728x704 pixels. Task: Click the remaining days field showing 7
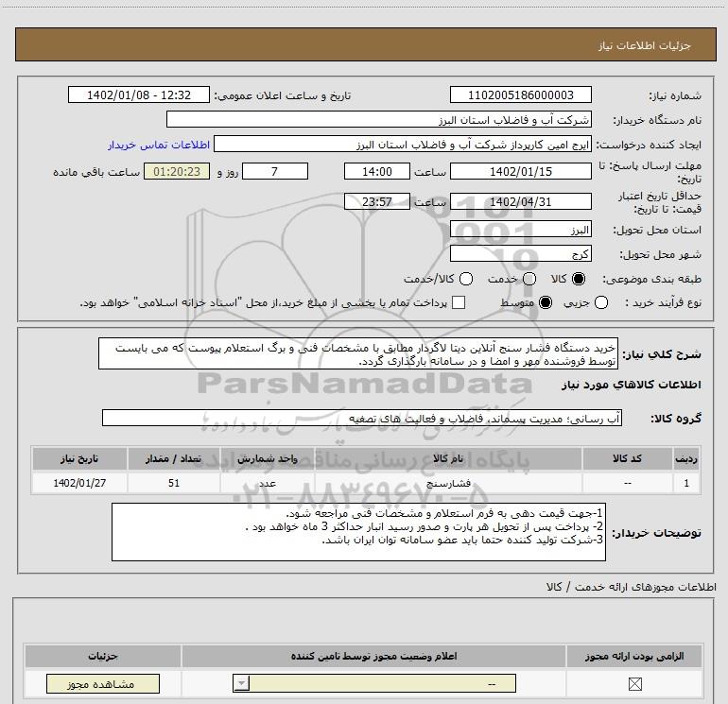(x=275, y=171)
